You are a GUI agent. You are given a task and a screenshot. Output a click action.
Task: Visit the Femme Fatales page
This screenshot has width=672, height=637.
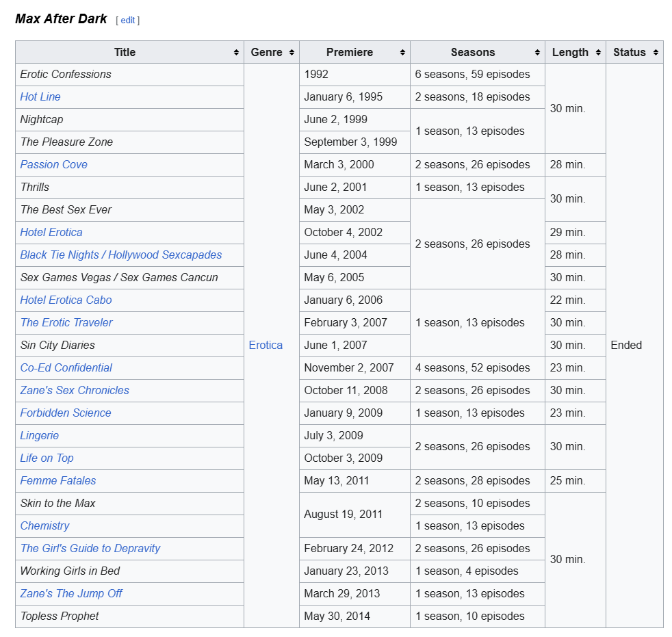click(x=58, y=480)
